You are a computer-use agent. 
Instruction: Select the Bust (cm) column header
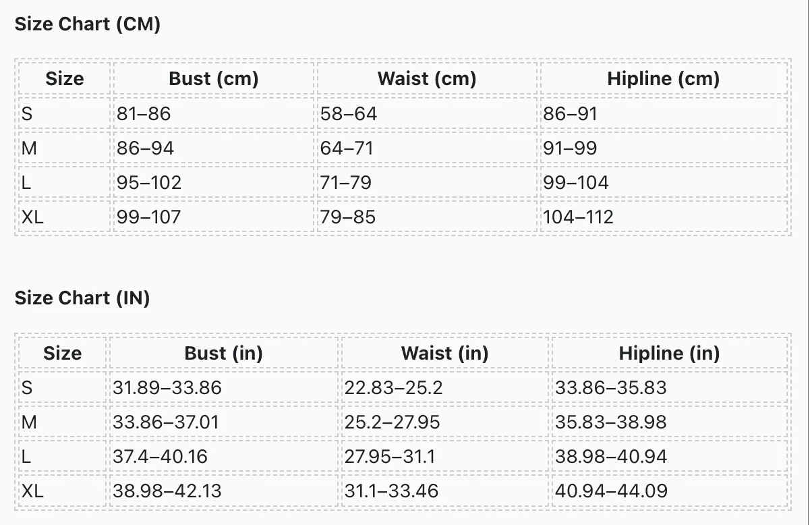(214, 78)
